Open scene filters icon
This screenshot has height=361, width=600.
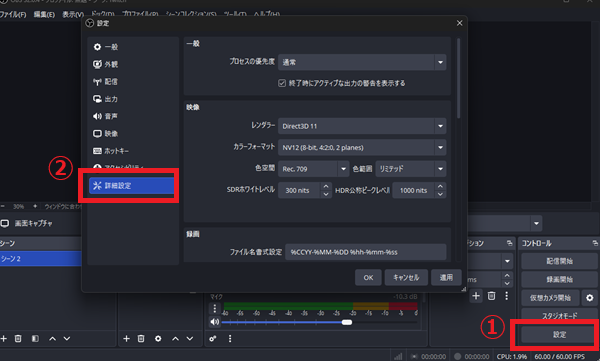[35, 339]
